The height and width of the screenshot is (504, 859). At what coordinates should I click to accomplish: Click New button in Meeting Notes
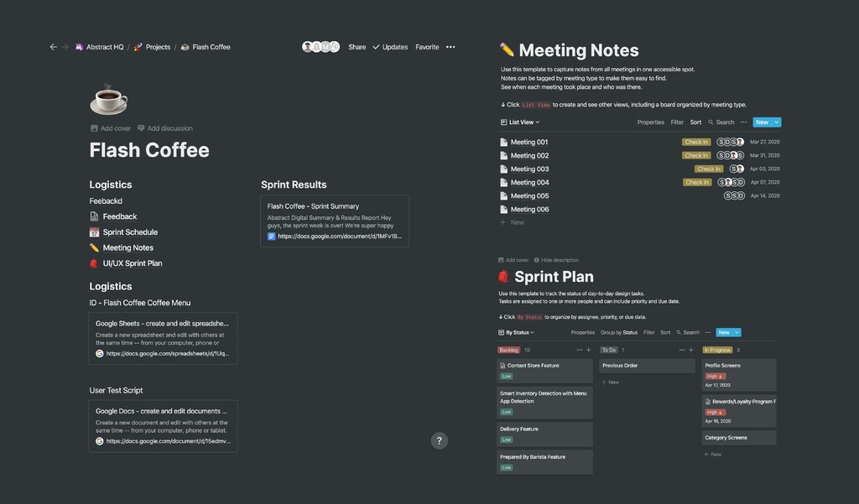click(762, 122)
